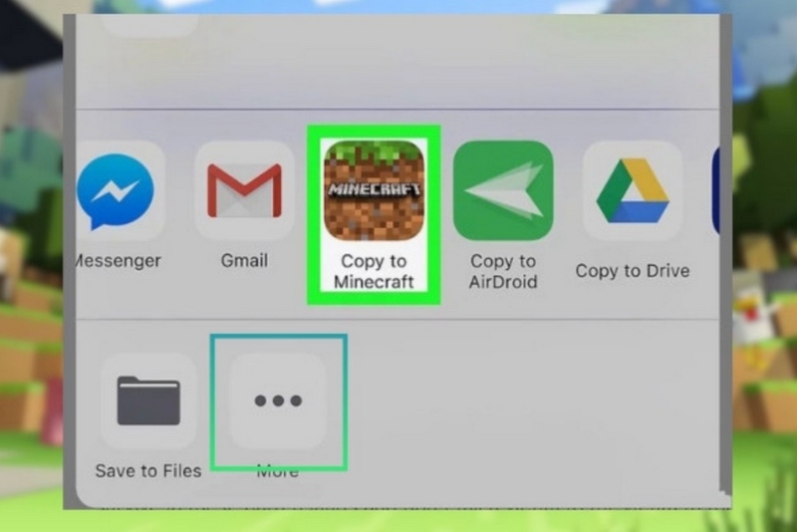Click the white "MINECRAFT" logo text on the icon

(x=374, y=189)
